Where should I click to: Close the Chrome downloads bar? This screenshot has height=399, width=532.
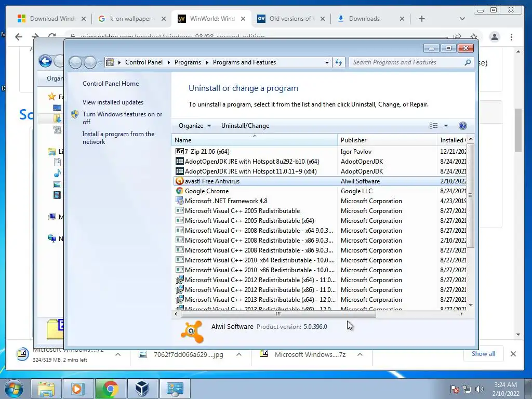click(x=513, y=354)
